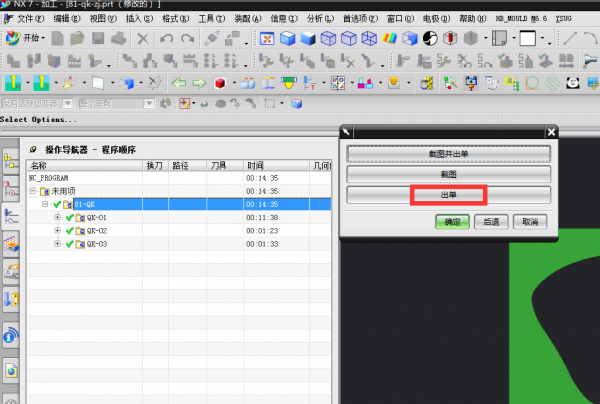
Task: Open the blue info signal sidebar tab
Action: coord(11,335)
